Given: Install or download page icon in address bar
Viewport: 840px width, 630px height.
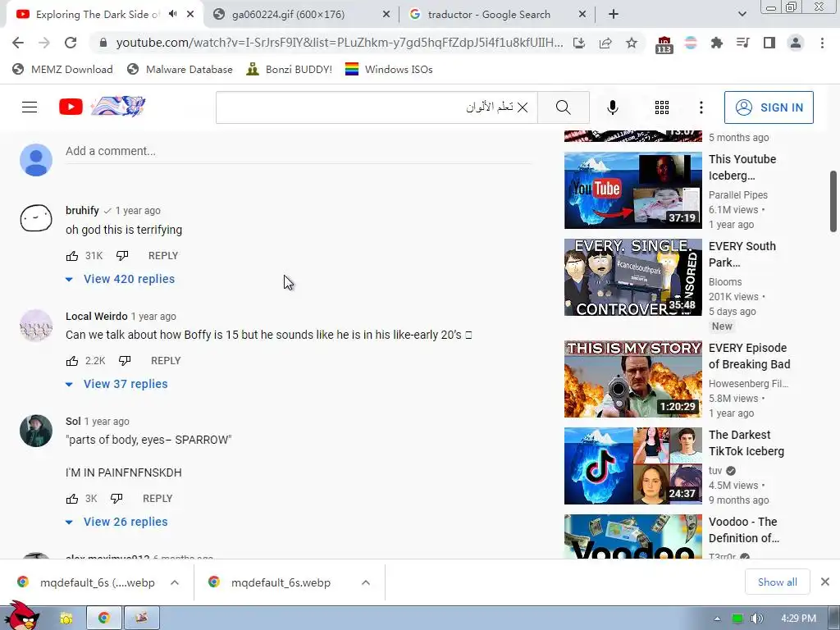Looking at the screenshot, I should (579, 43).
